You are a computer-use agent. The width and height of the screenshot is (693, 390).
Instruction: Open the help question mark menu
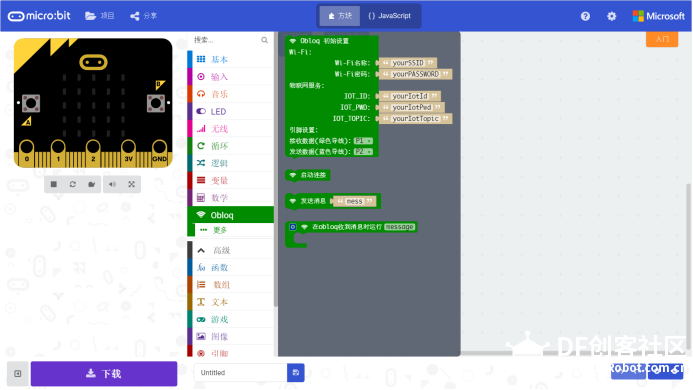(585, 16)
